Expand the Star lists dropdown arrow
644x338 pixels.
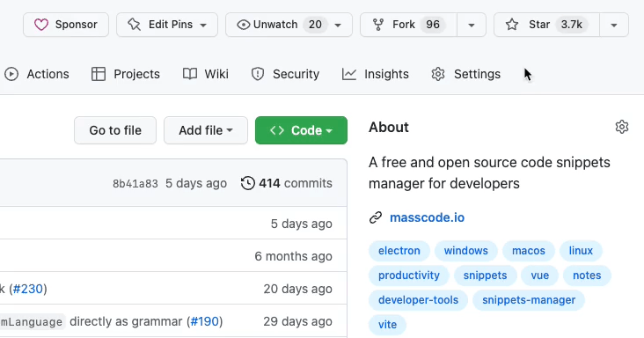[x=613, y=25]
